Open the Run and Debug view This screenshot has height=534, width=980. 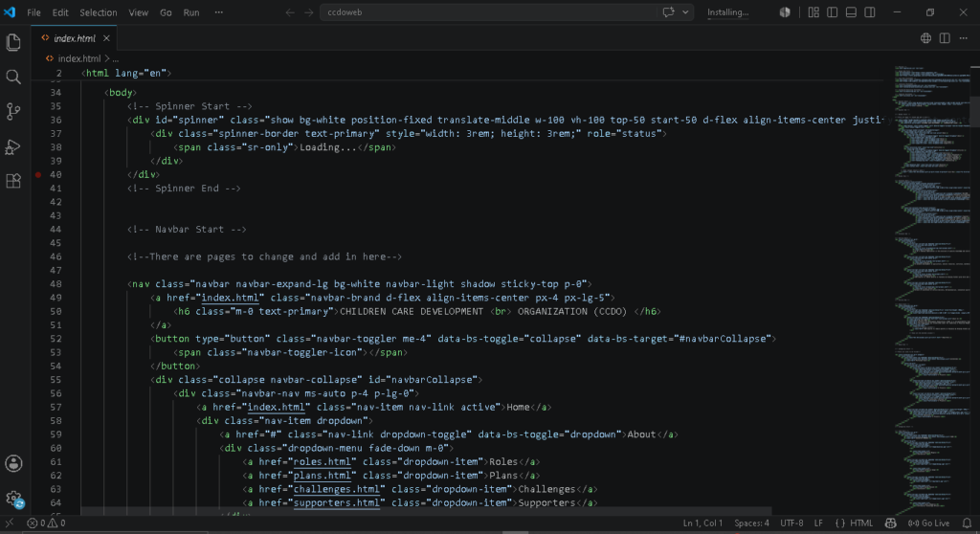point(13,147)
